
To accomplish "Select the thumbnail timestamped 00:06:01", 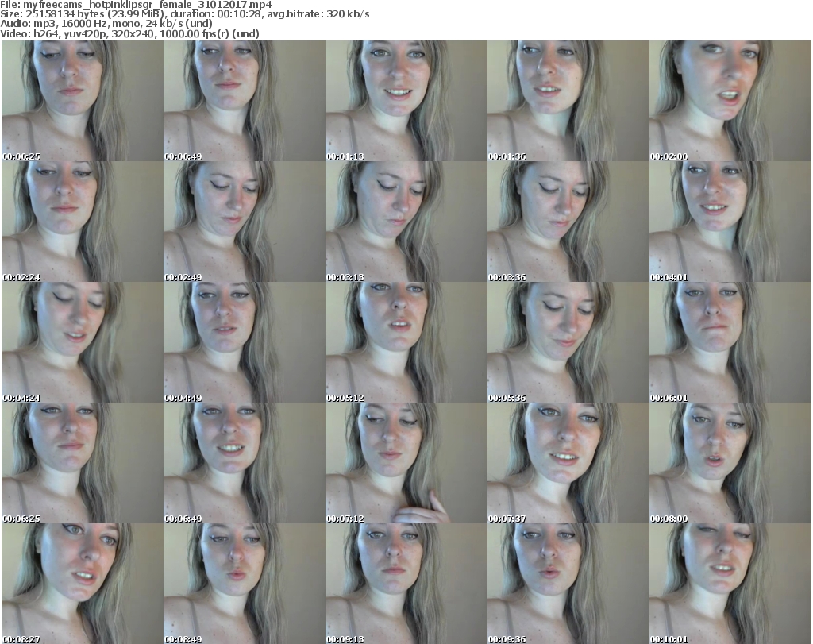I will 730,343.
